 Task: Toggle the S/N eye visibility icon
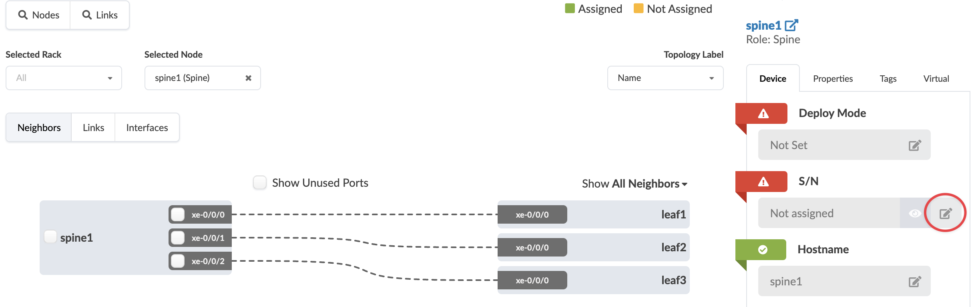(915, 213)
